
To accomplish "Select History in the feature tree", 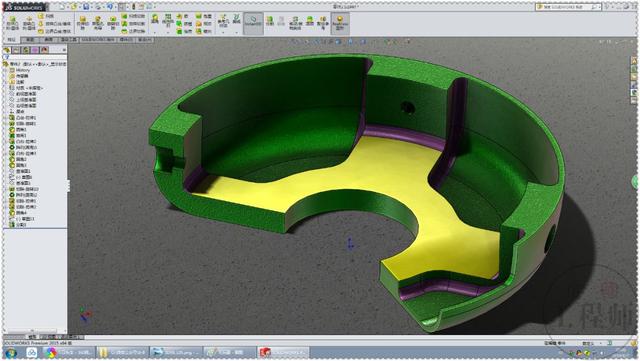I will click(x=19, y=70).
